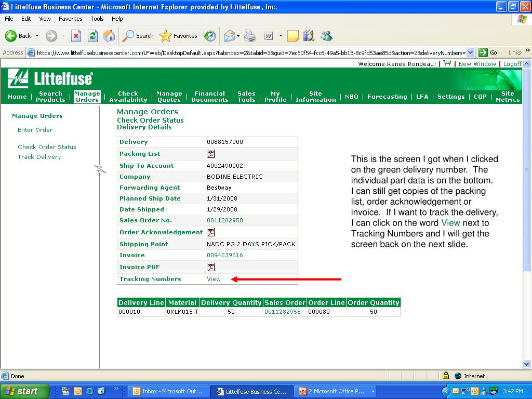
Task: Click the Research books toolbar icon
Action: [x=309, y=36]
